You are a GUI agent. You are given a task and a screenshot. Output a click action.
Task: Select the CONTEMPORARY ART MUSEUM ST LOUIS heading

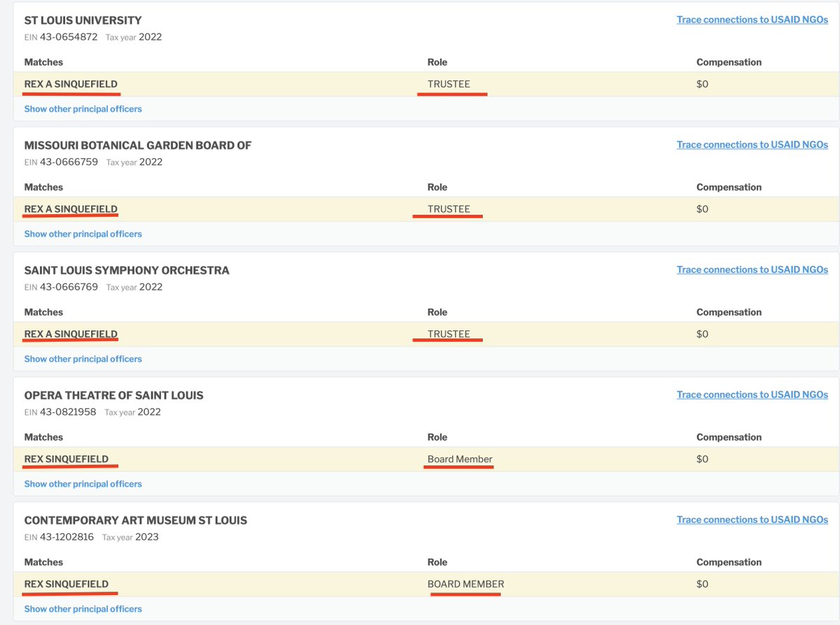135,520
